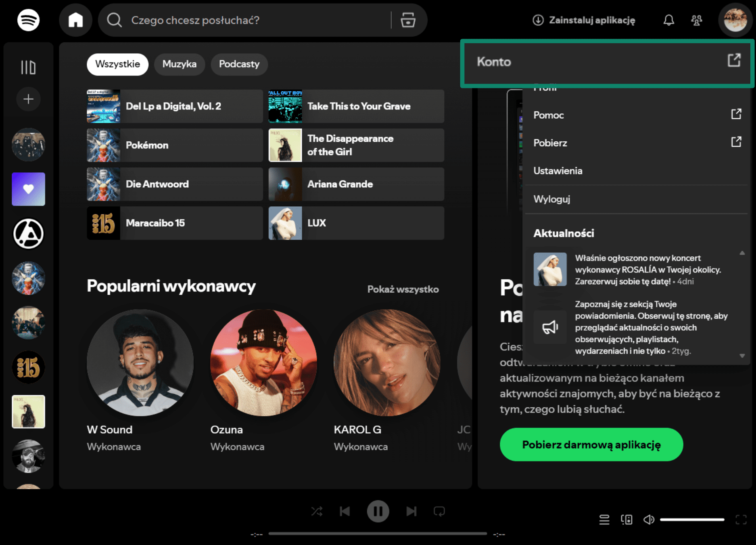Choose Ustawienia from the account menu
The width and height of the screenshot is (756, 545).
click(x=558, y=171)
